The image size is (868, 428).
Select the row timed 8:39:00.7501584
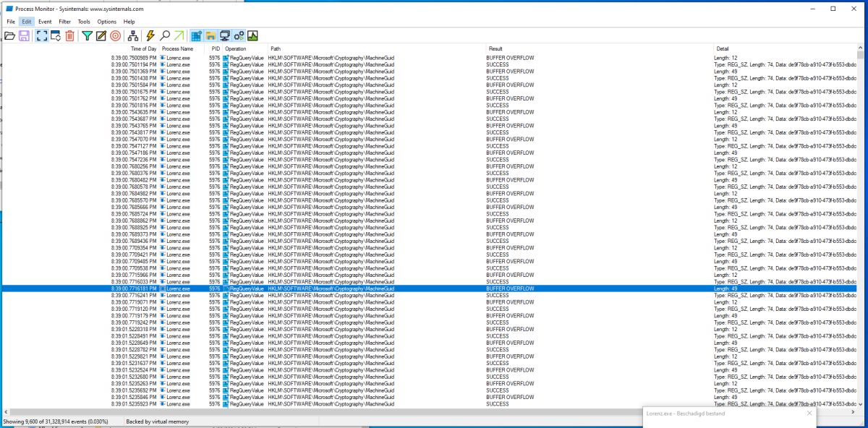click(x=429, y=85)
